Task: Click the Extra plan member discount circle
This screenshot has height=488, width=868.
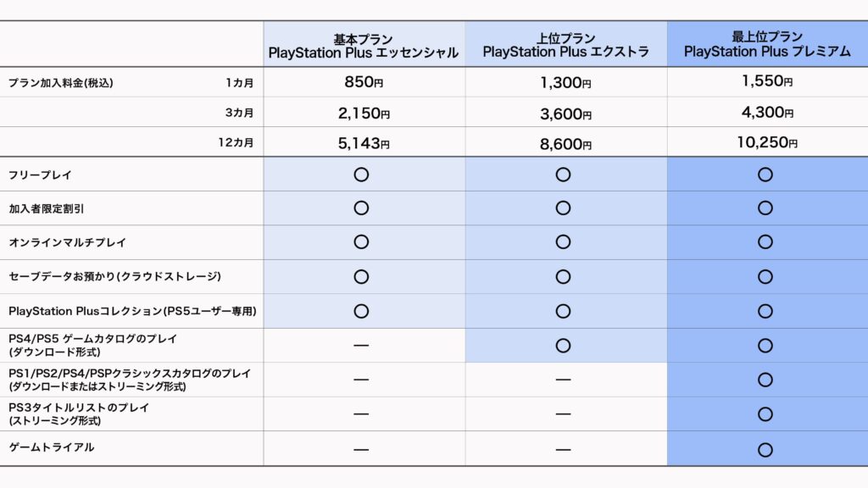Action: pyautogui.click(x=563, y=208)
